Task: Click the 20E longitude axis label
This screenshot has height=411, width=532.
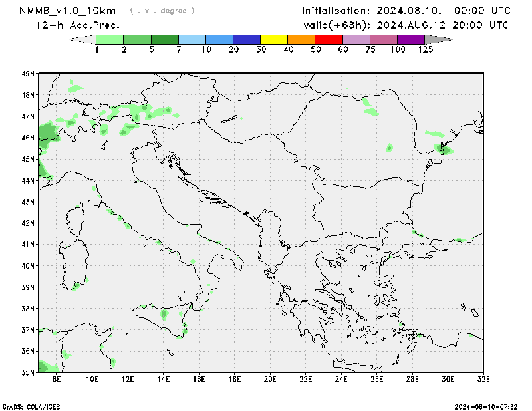Action: pyautogui.click(x=270, y=380)
